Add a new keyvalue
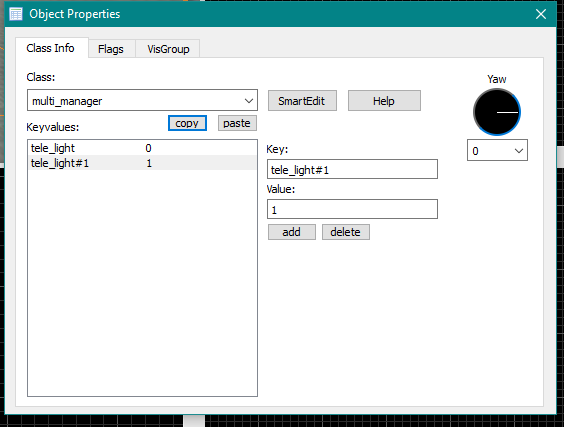The height and width of the screenshot is (427, 564). pyautogui.click(x=292, y=232)
